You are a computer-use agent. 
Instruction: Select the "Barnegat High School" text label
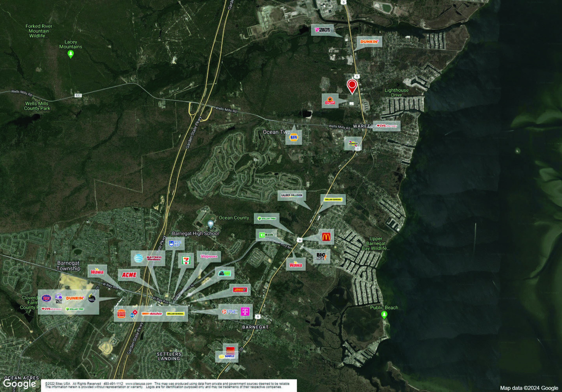click(x=195, y=233)
